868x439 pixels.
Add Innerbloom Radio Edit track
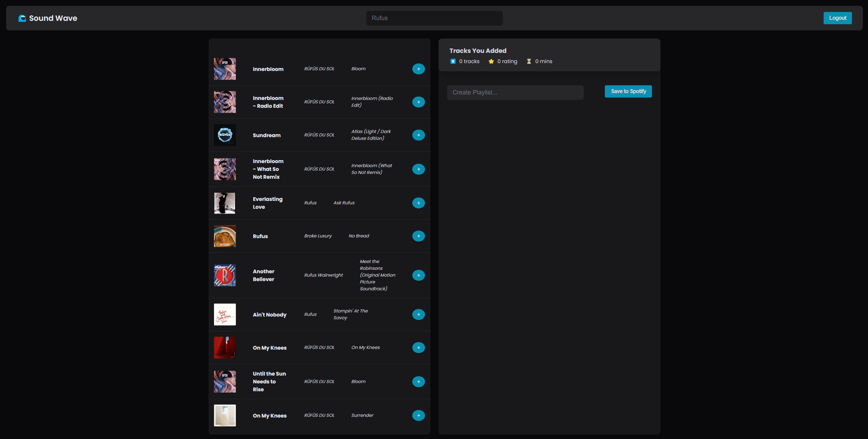418,102
